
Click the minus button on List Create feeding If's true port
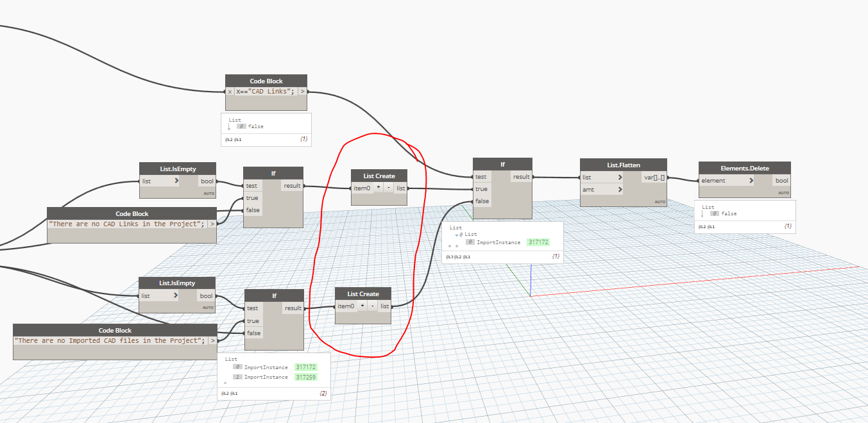[x=388, y=188]
